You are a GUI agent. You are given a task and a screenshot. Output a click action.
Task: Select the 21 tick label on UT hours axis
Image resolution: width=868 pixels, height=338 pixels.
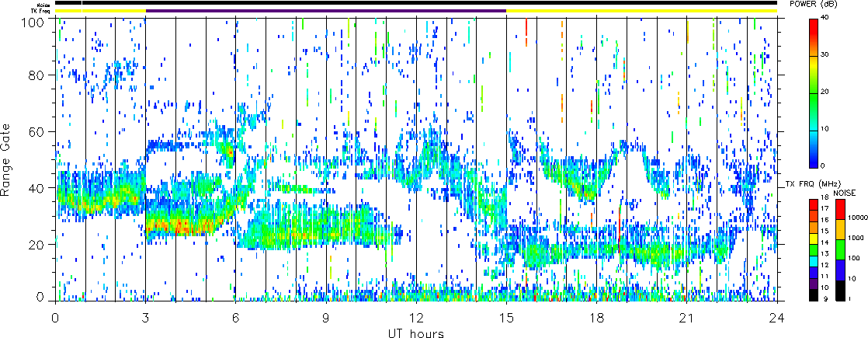(x=687, y=319)
